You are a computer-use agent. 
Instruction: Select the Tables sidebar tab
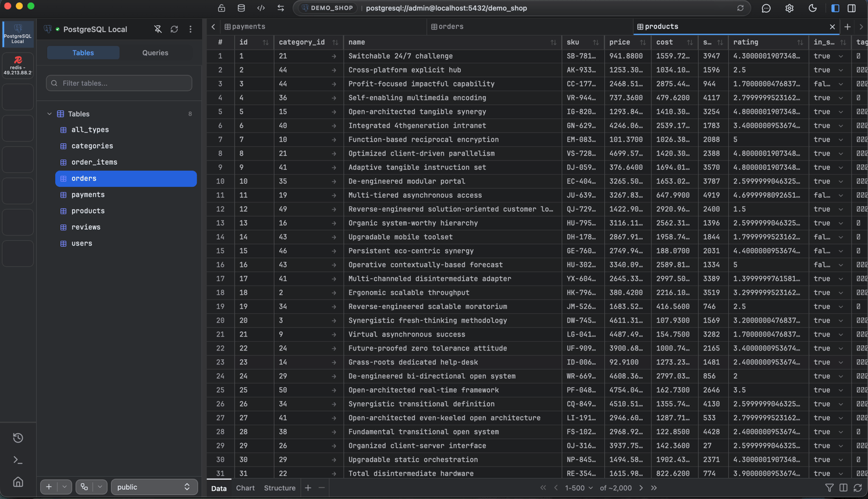[x=83, y=53]
